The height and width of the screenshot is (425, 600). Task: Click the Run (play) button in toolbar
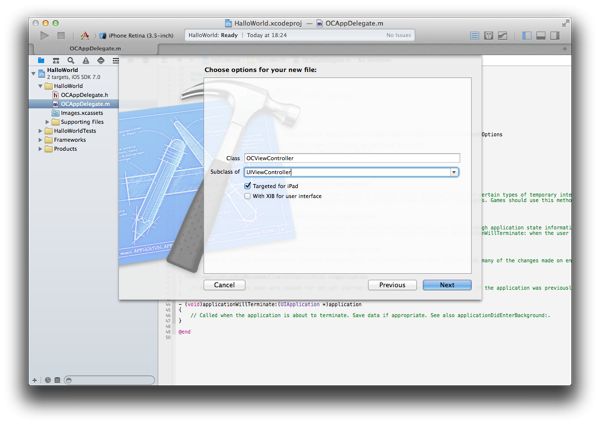[x=44, y=36]
